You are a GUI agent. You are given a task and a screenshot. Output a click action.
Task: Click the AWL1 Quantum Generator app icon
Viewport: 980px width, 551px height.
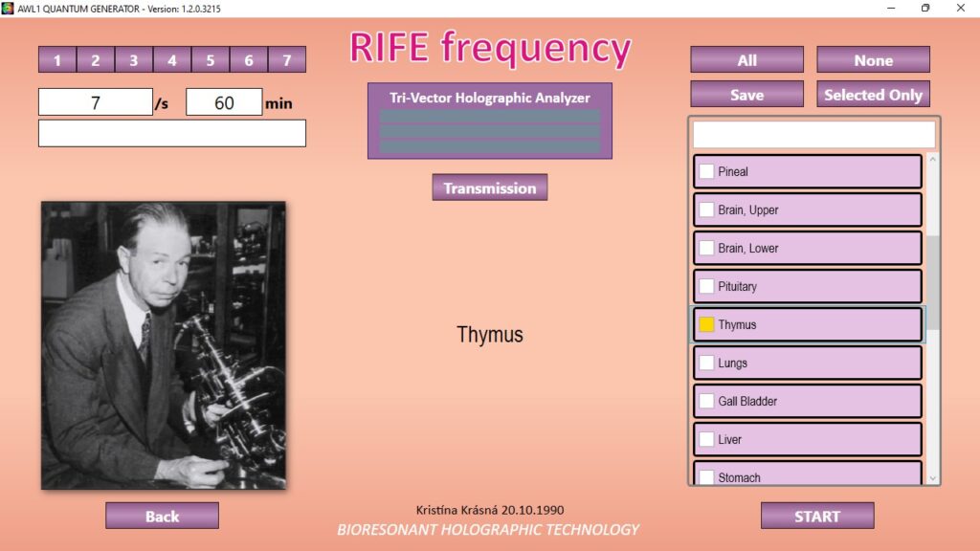9,8
